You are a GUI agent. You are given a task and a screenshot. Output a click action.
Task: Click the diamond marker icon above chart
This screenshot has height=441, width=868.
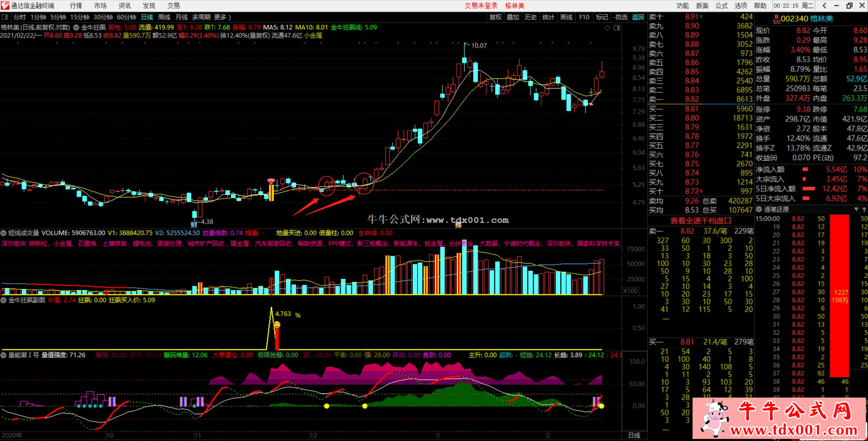coord(607,28)
